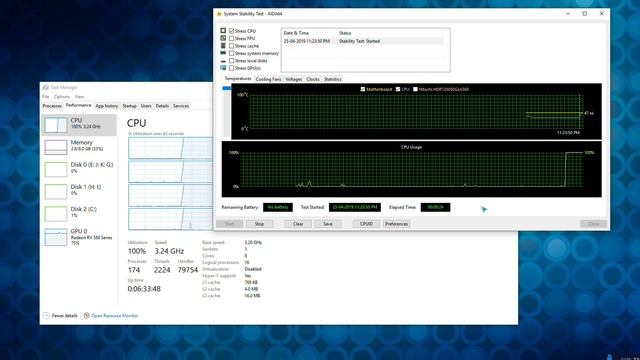Open the File menu in Task Manager
640x360 pixels.
tap(45, 97)
